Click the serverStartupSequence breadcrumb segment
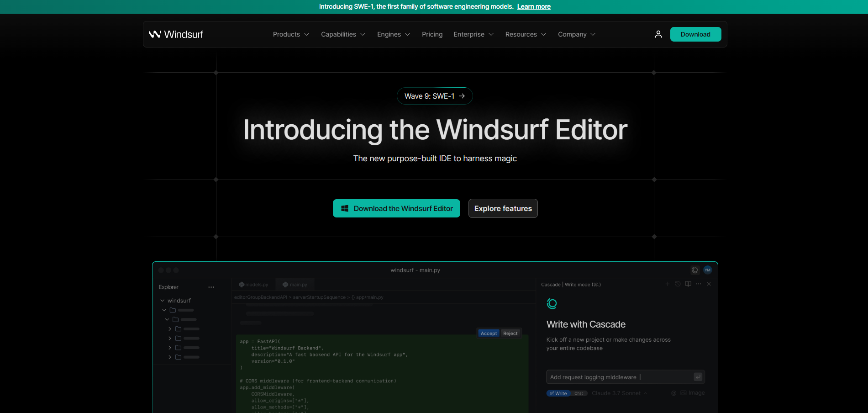Screen dimensions: 868x413 [x=319, y=297]
